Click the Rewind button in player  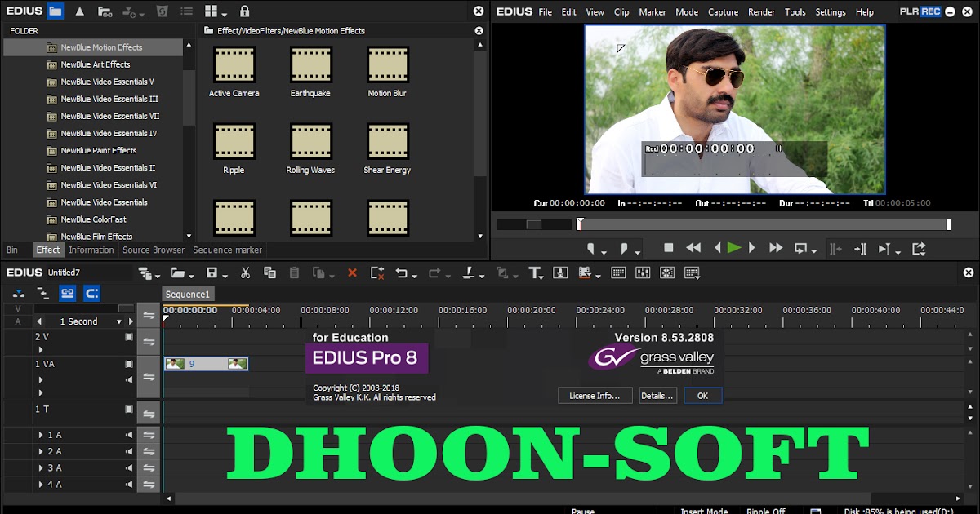click(x=693, y=248)
